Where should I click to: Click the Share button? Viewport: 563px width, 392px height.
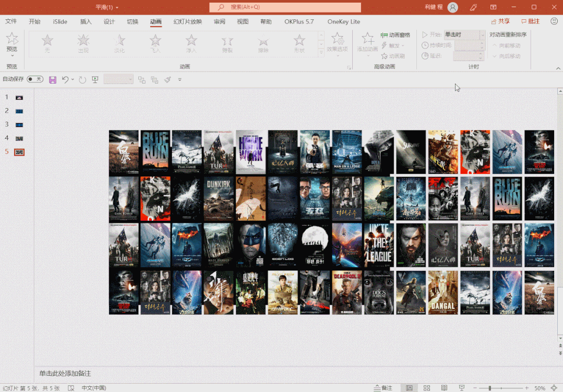[x=500, y=21]
